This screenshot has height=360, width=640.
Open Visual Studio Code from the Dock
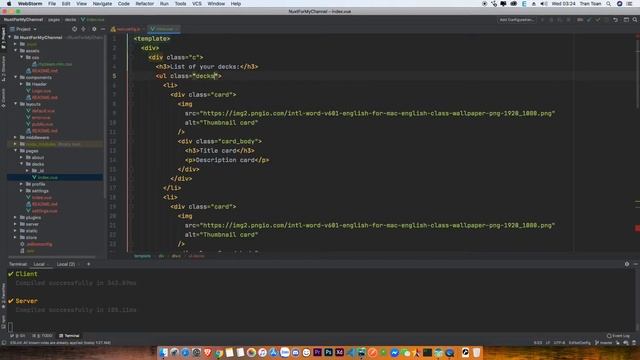[x=351, y=353]
